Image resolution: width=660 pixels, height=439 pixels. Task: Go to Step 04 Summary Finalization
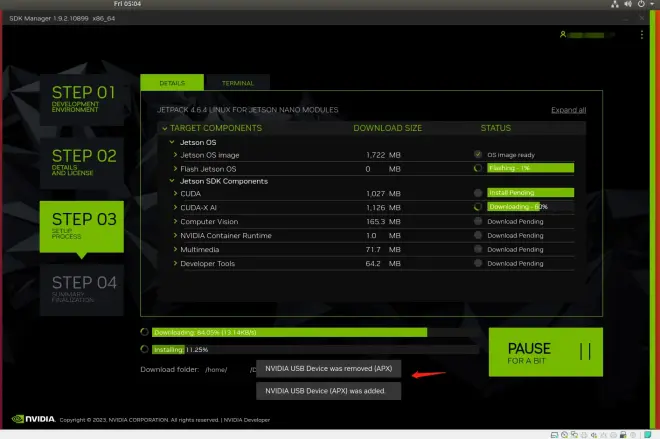(x=82, y=290)
